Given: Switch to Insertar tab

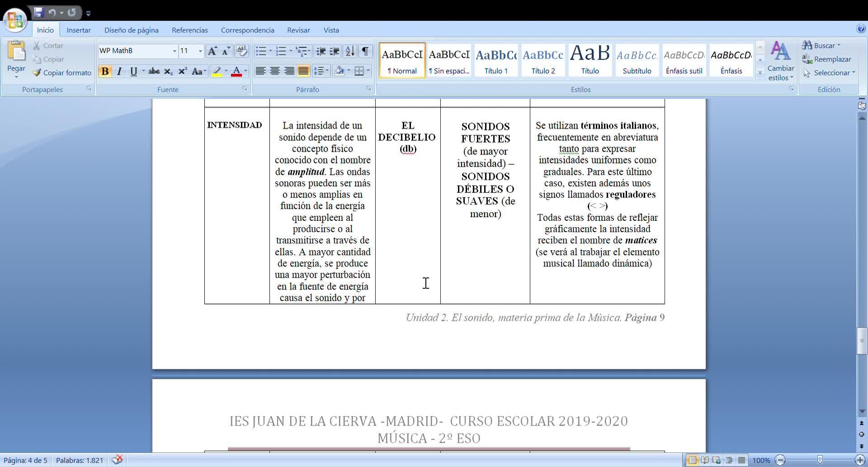Looking at the screenshot, I should click(79, 30).
